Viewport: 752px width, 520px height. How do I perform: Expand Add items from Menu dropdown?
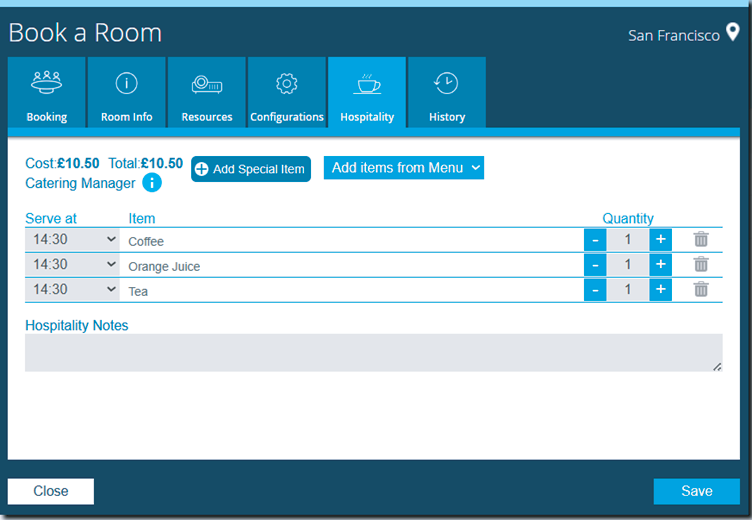(404, 168)
